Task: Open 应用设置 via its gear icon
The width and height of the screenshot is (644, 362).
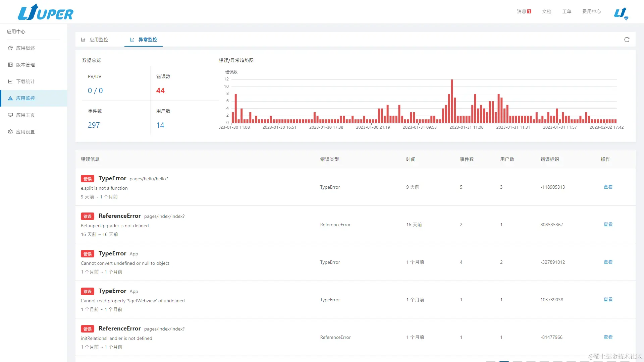Action: (10, 132)
